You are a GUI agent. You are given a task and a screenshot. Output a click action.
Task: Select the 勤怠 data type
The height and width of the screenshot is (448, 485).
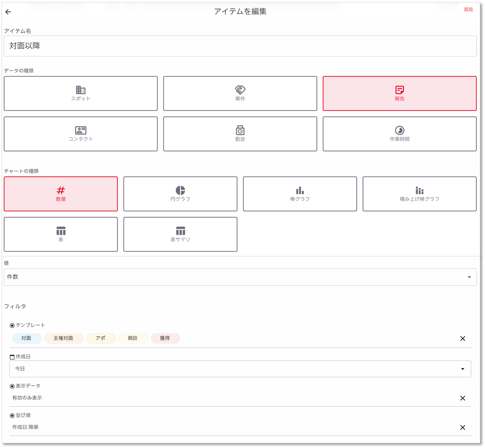coord(240,134)
